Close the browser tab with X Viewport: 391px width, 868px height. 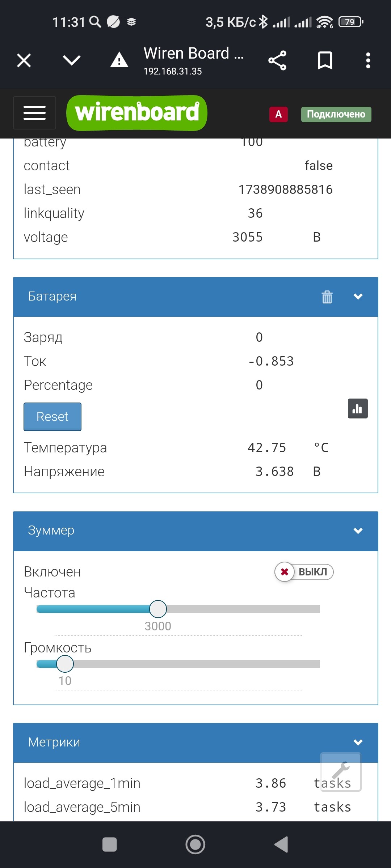24,60
